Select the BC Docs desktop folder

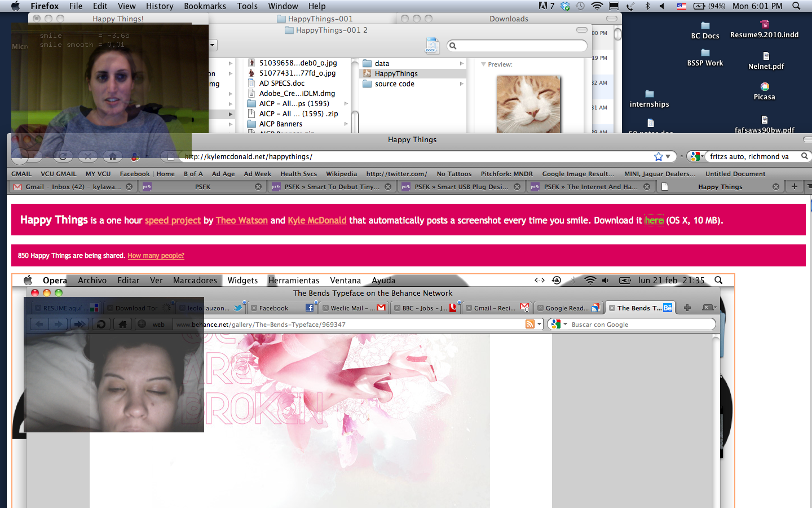pos(705,26)
